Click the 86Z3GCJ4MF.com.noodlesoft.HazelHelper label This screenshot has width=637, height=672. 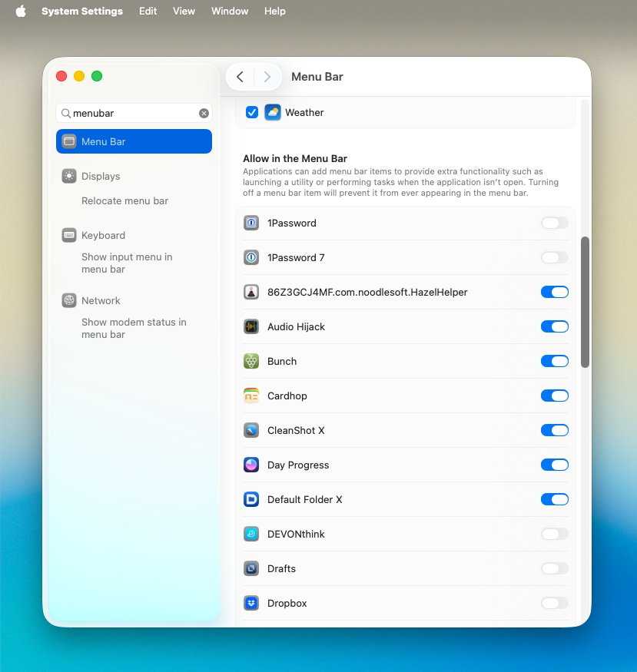tap(367, 293)
